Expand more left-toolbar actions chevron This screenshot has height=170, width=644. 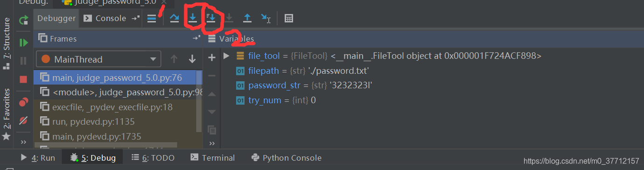[x=24, y=142]
